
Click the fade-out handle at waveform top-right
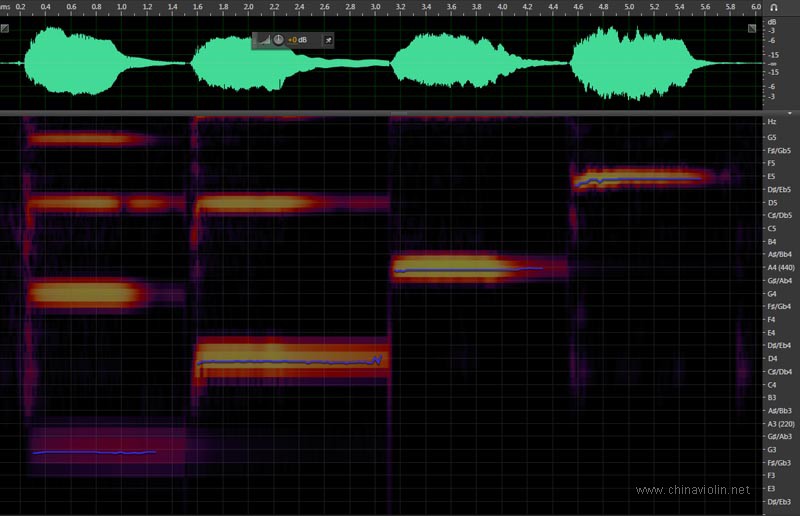pos(751,28)
